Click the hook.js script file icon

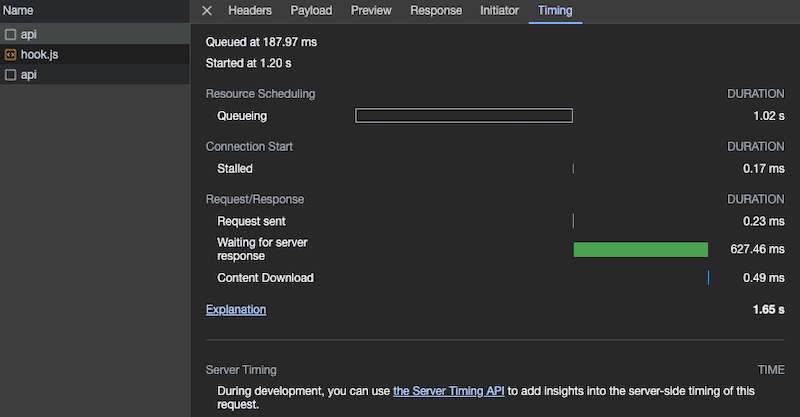point(10,54)
